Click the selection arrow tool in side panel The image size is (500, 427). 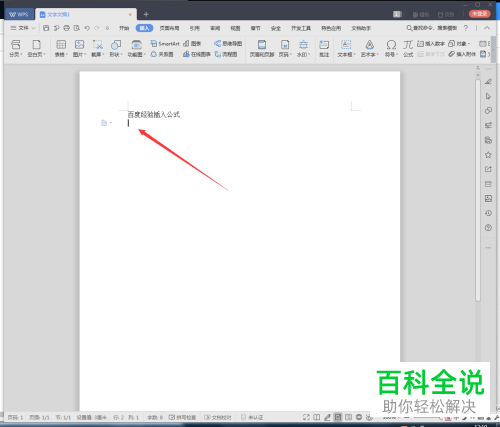tap(488, 96)
